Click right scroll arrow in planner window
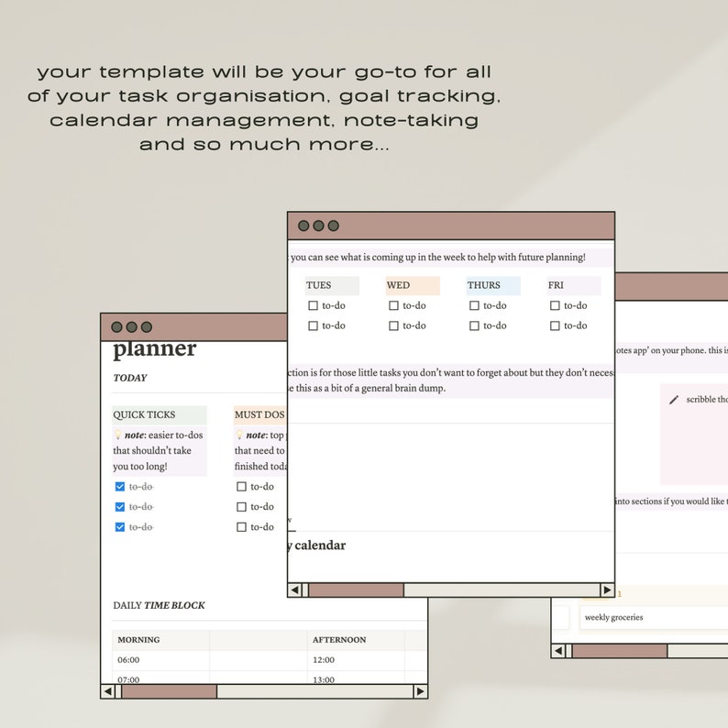The width and height of the screenshot is (728, 728). point(420,691)
